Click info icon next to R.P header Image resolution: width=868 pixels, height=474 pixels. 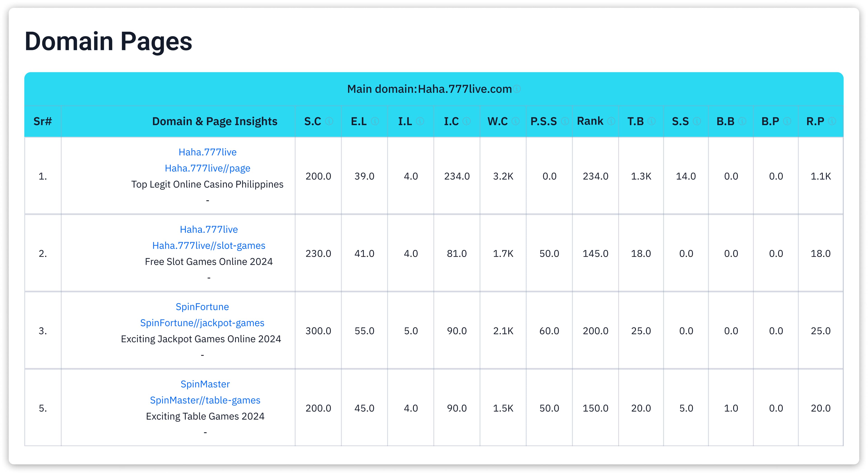pyautogui.click(x=832, y=121)
